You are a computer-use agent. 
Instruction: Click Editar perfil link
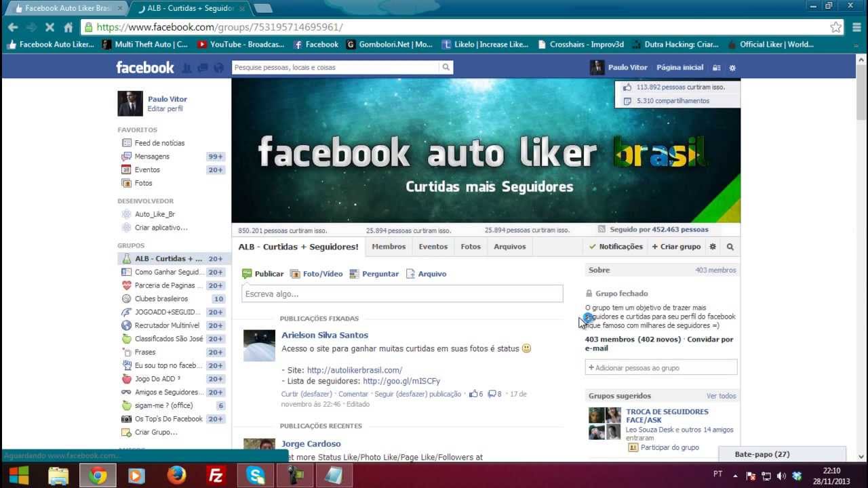165,108
